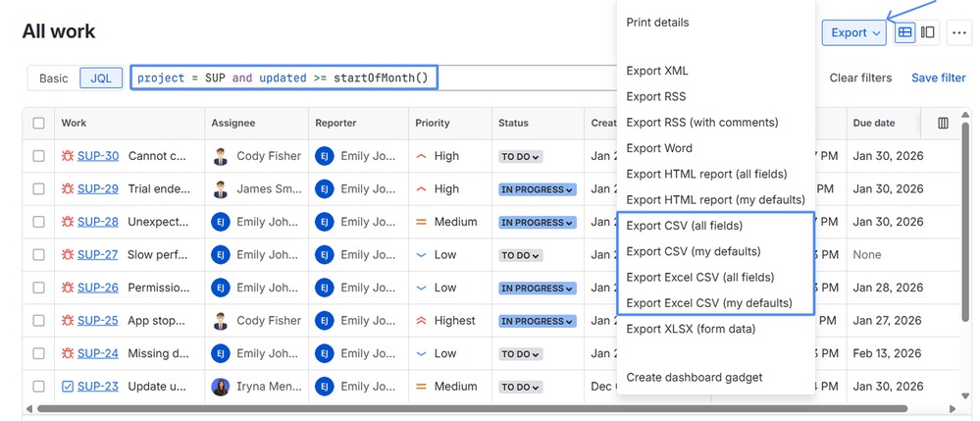The width and height of the screenshot is (980, 421).
Task: Click reporter EJ avatar in SUP-23 row
Action: tap(325, 387)
